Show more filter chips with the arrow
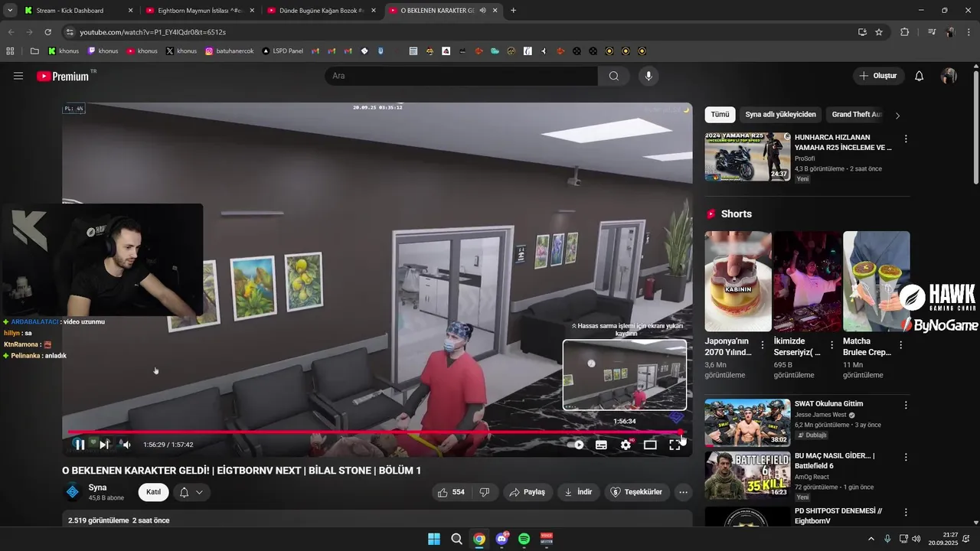Viewport: 980px width, 551px height. [x=897, y=115]
